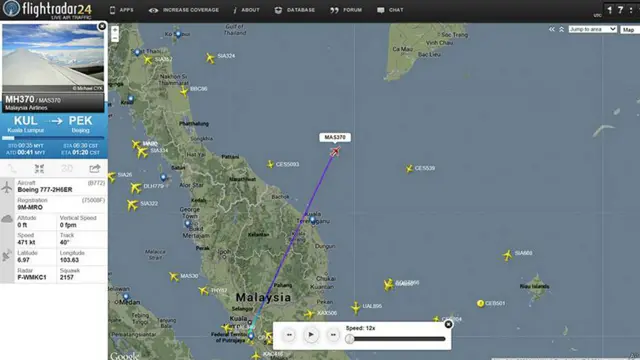Select aircraft MAS30 on the map
Screen dimensions: 640x360
pos(174,277)
